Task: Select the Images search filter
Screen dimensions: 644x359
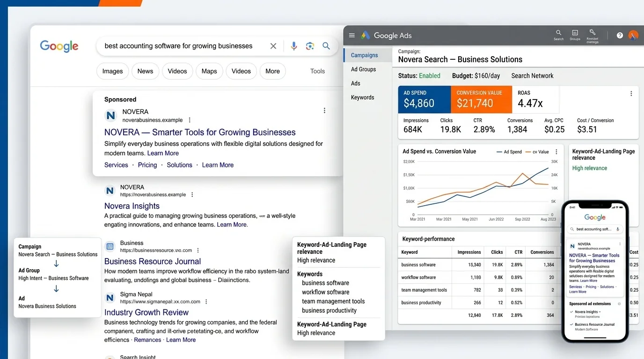Action: (x=112, y=71)
